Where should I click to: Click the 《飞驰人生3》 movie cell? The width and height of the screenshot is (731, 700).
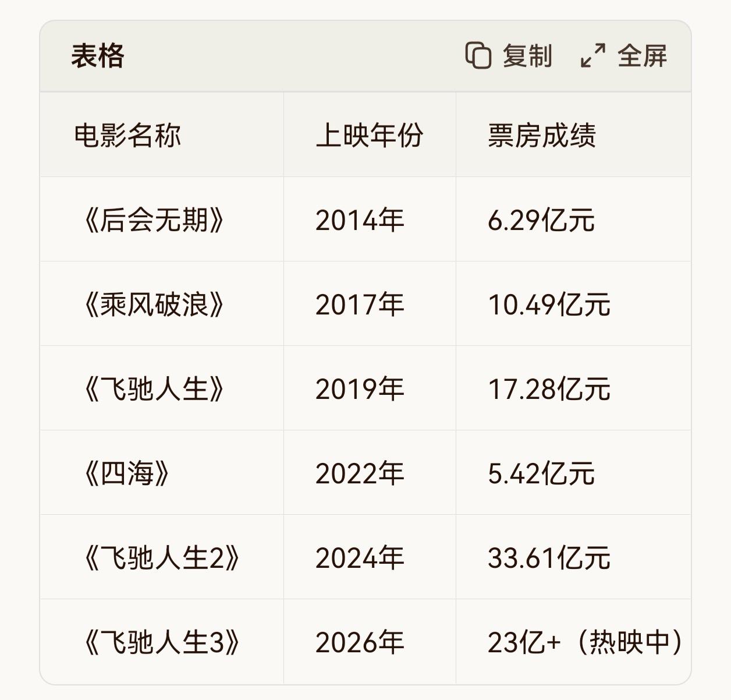click(161, 643)
